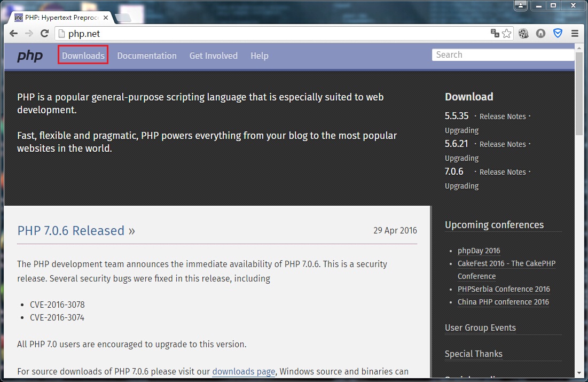588x382 pixels.
Task: Open phpDay 2016 conference link
Action: (479, 251)
